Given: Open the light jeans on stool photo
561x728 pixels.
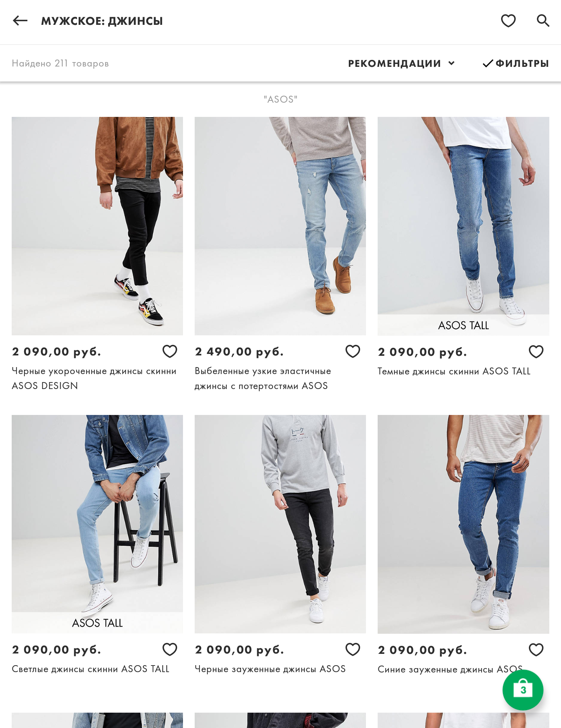Looking at the screenshot, I should [97, 524].
